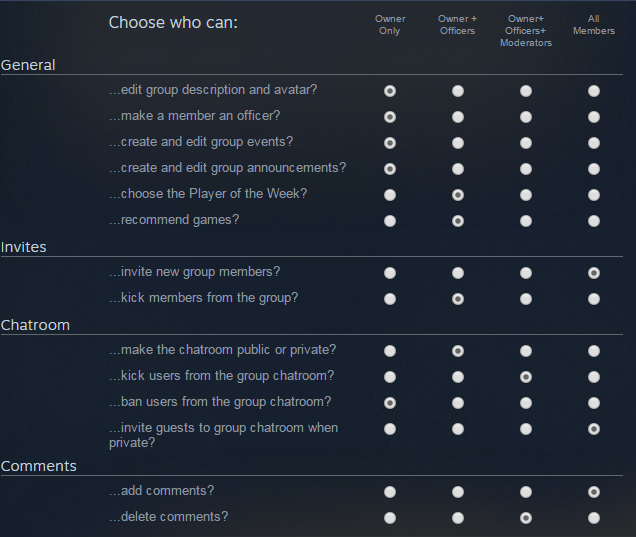Choose Owner Only for Player of the Week
Viewport: 636px width, 537px height.
(390, 195)
